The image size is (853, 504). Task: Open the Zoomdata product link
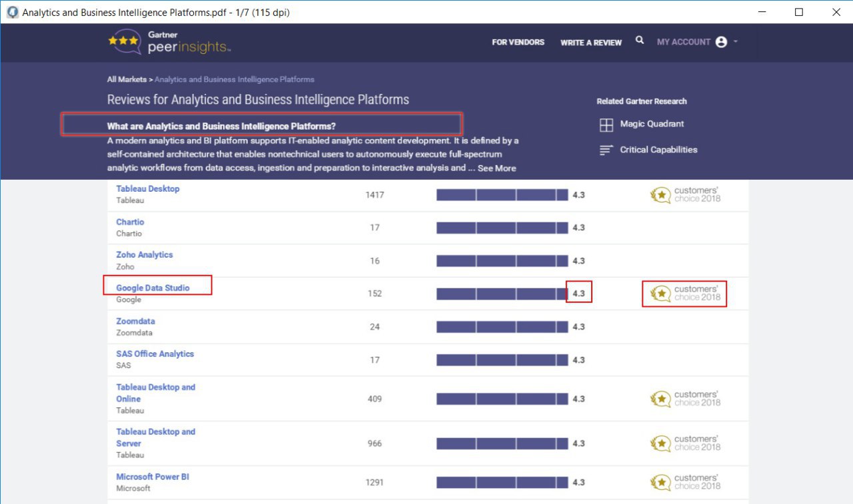click(135, 321)
